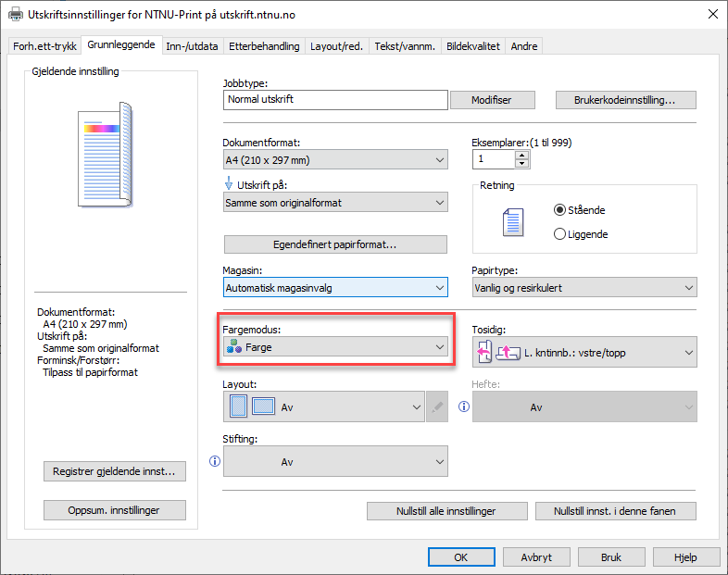728x575 pixels.
Task: Click the printer icon in title bar
Action: point(16,14)
